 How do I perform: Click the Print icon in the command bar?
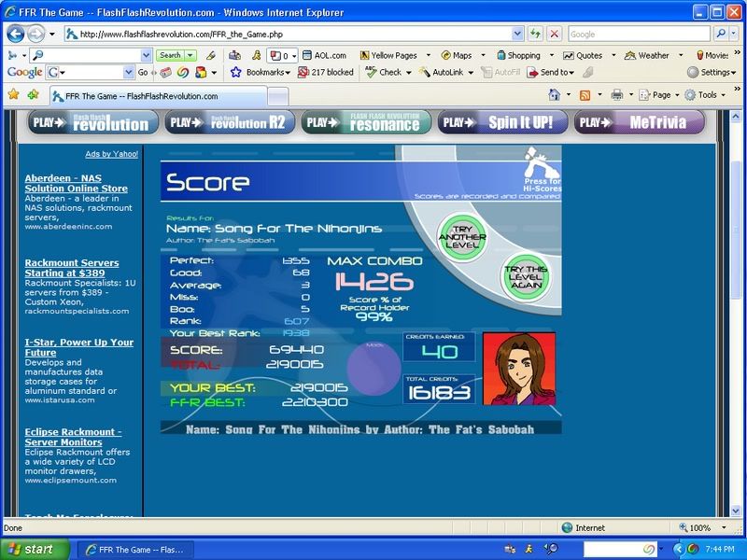tap(616, 95)
